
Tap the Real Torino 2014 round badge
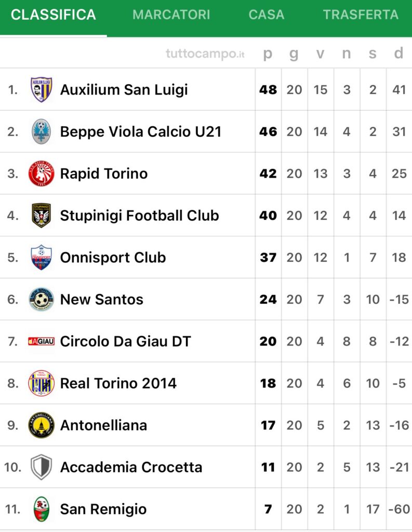[x=41, y=383]
